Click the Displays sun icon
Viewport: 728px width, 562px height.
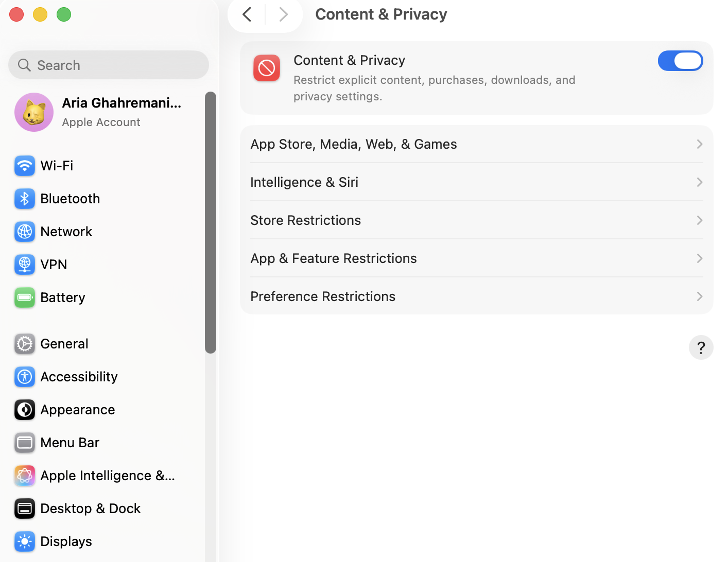click(25, 541)
